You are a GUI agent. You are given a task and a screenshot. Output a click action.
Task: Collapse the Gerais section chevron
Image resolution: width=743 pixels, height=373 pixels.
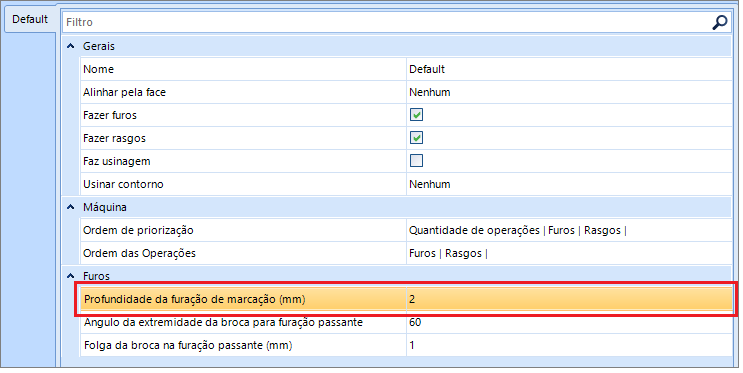71,46
